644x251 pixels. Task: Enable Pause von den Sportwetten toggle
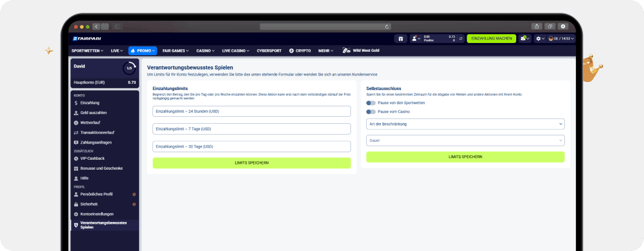[371, 103]
